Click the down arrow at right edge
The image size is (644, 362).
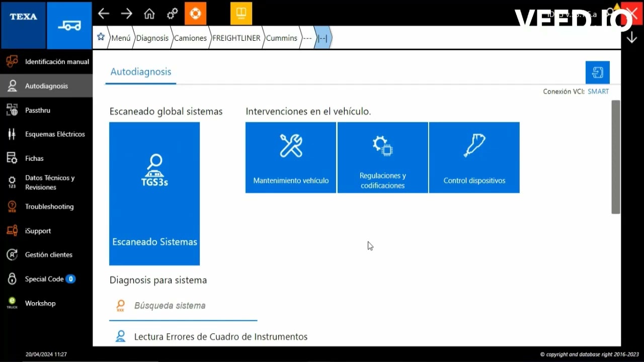pyautogui.click(x=632, y=37)
